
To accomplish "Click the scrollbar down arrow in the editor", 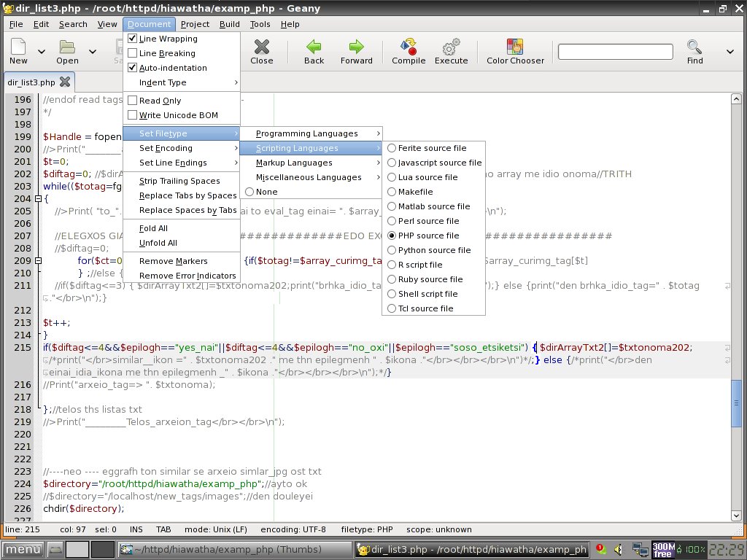I will pos(736,516).
